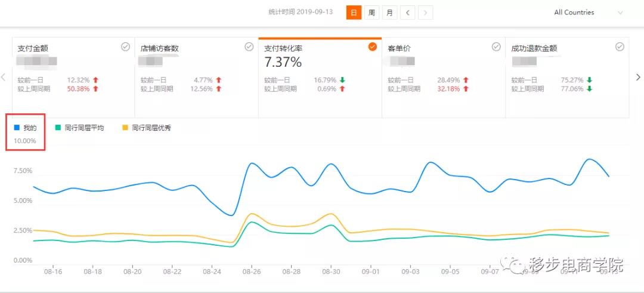Open the All Countries dropdown
644x293 pixels.
(587, 13)
